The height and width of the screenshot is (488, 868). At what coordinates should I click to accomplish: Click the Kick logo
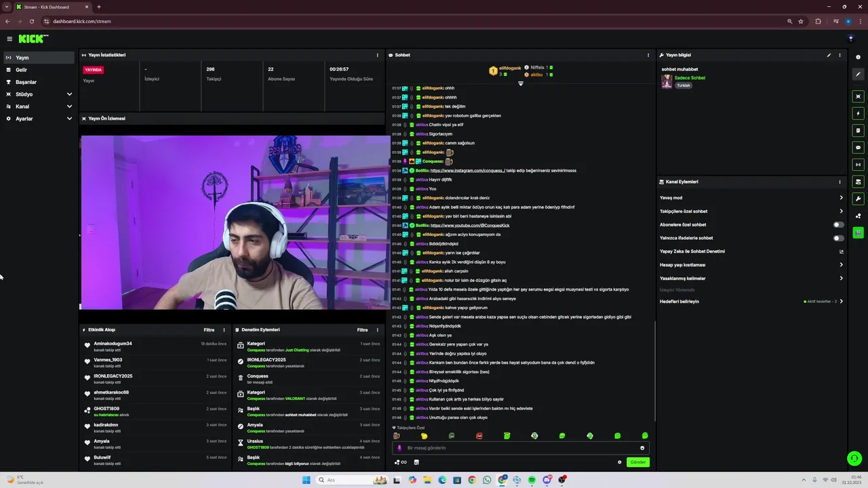33,39
